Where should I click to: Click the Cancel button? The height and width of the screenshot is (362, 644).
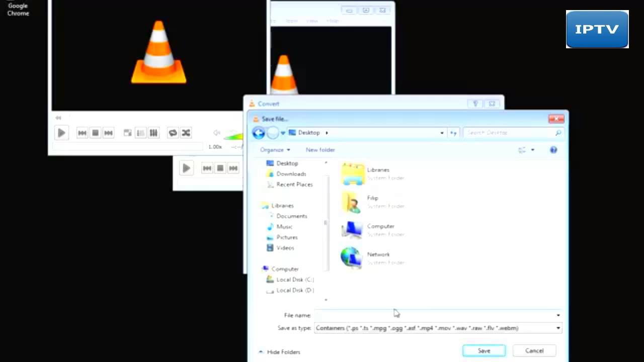(x=534, y=351)
